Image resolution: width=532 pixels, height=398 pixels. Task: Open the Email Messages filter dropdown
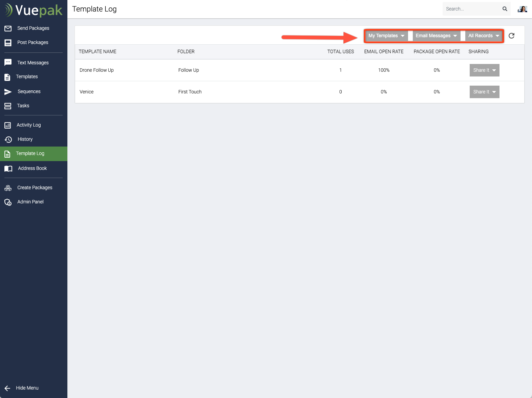tap(436, 36)
